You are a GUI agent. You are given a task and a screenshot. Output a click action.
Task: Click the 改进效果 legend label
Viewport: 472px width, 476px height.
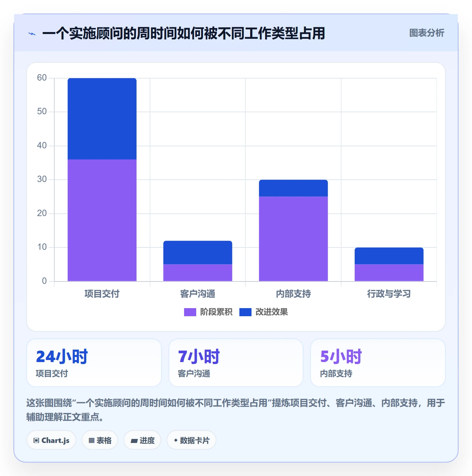tap(271, 312)
